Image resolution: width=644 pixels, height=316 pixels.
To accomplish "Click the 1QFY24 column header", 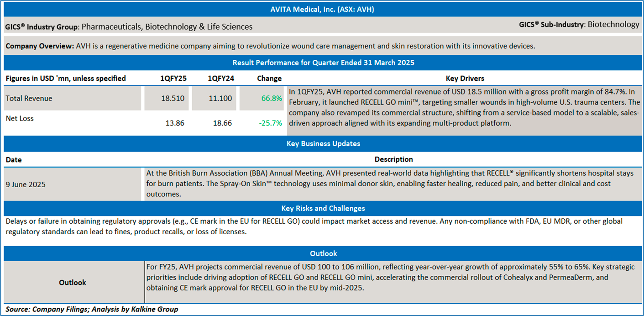I will [x=221, y=79].
